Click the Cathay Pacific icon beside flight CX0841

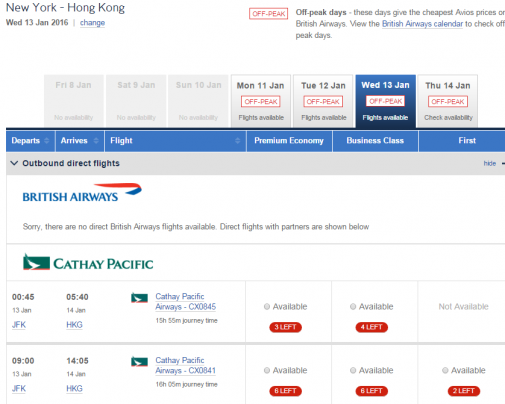pos(139,362)
